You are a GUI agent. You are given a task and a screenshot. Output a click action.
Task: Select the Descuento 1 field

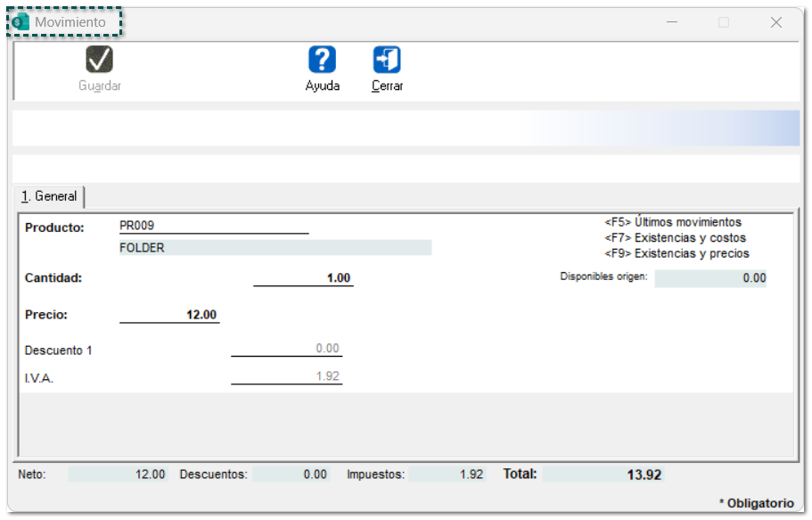[x=286, y=349]
